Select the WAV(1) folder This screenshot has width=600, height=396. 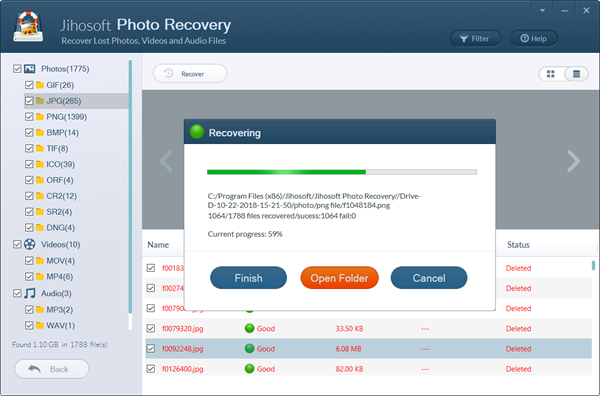[x=60, y=326]
